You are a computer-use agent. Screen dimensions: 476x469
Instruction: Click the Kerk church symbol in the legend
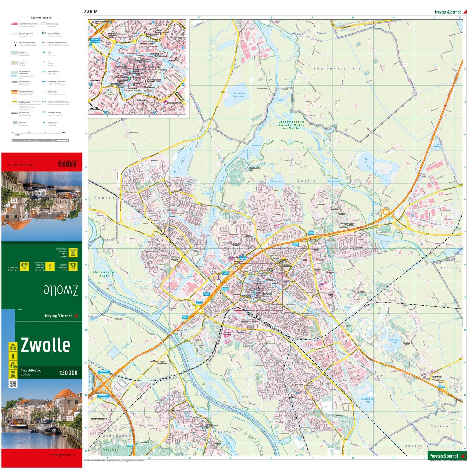pyautogui.click(x=14, y=42)
